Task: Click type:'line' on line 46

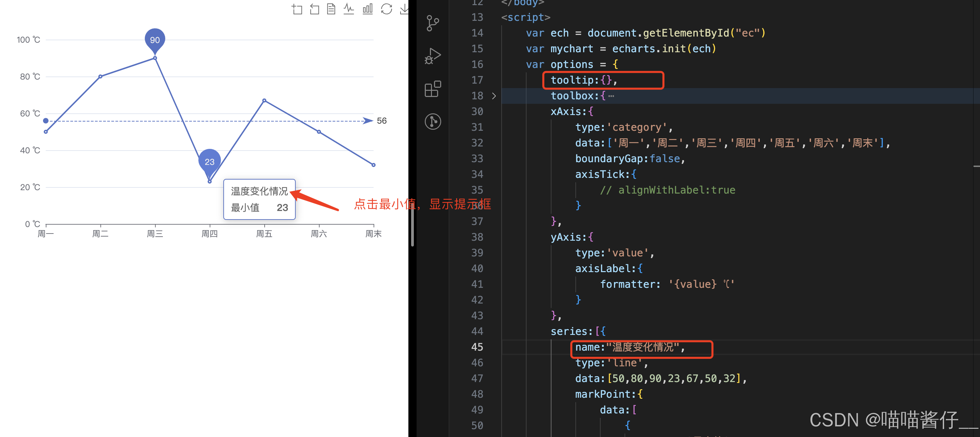Action: tap(611, 363)
